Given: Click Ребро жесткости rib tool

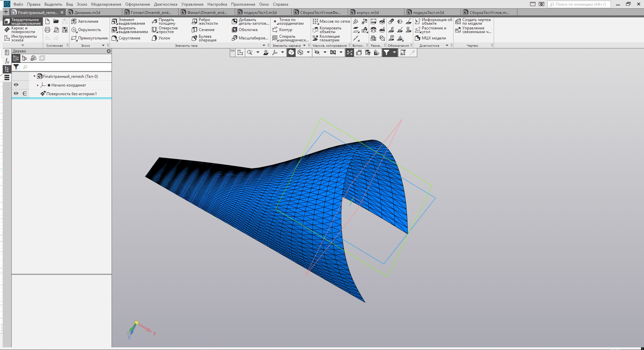Looking at the screenshot, I should click(x=205, y=21).
